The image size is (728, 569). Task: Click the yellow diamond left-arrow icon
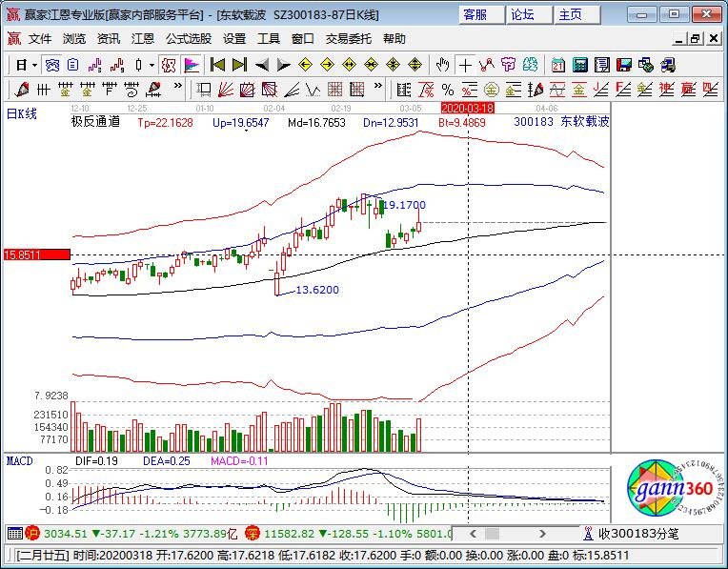point(305,65)
